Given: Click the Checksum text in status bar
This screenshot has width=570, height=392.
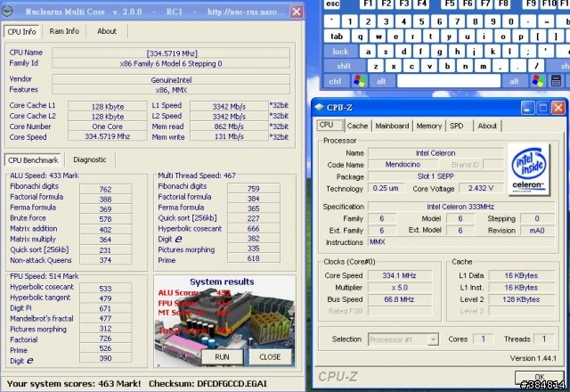Looking at the screenshot, I should 208,384.
